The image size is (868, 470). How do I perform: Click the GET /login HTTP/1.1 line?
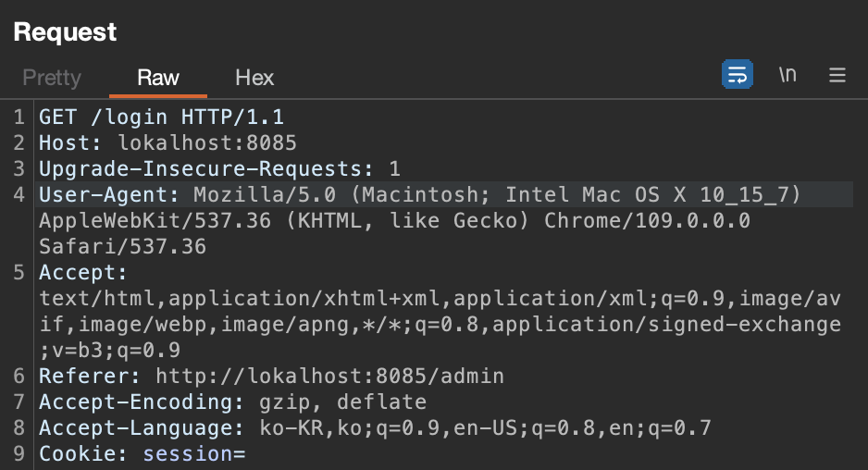point(161,117)
